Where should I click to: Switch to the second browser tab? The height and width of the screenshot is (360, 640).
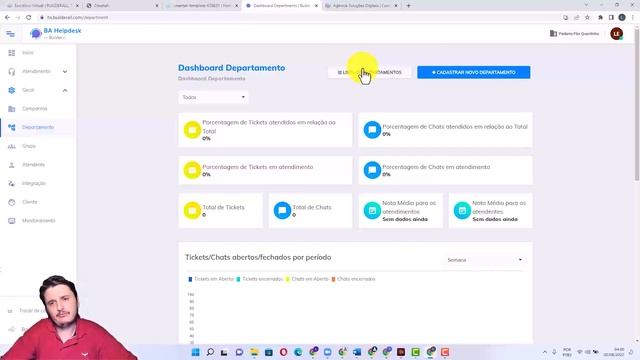121,6
